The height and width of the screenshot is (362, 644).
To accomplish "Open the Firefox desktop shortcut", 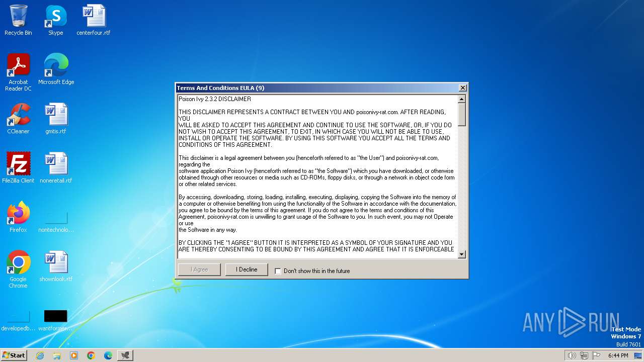I will 18,217.
